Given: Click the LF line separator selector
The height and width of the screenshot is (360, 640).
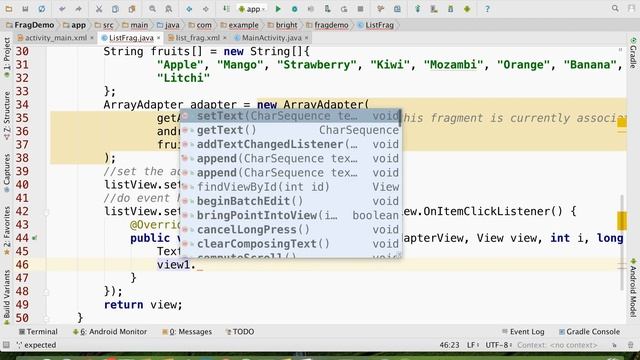Looking at the screenshot, I should click(x=473, y=345).
